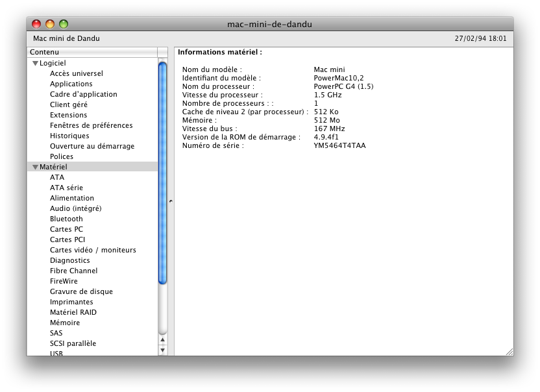The image size is (540, 392).
Task: Click the sidebar scrollbar thumb
Action: (162, 173)
